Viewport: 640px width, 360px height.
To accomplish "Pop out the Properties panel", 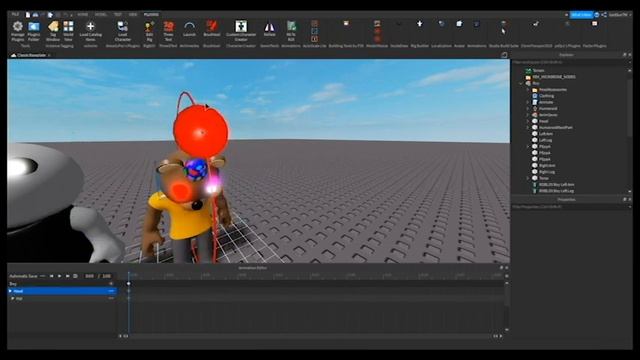I will click(x=624, y=200).
